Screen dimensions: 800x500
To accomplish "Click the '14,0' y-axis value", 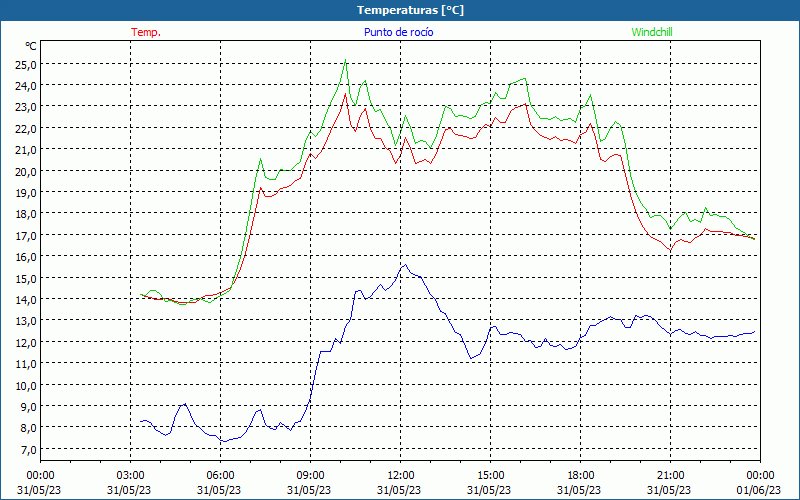I will (x=26, y=299).
